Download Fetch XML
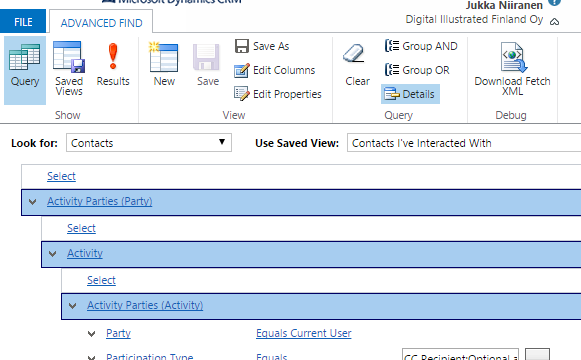This screenshot has width=581, height=360. [512, 69]
